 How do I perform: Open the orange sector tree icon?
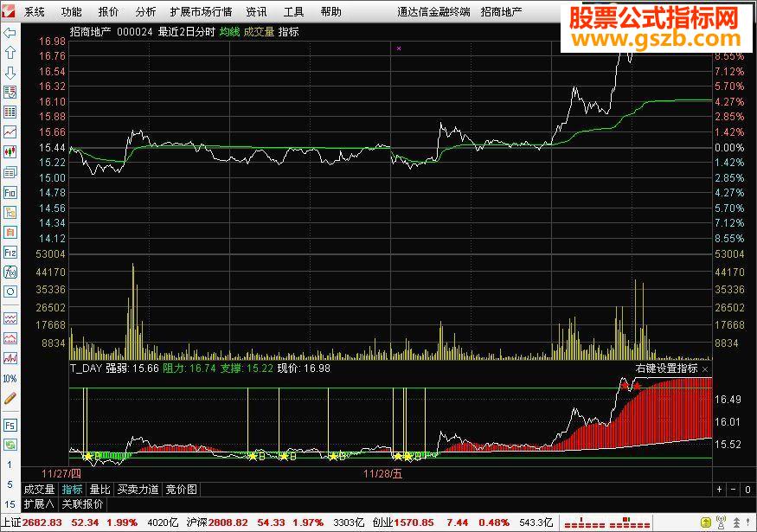(10, 213)
